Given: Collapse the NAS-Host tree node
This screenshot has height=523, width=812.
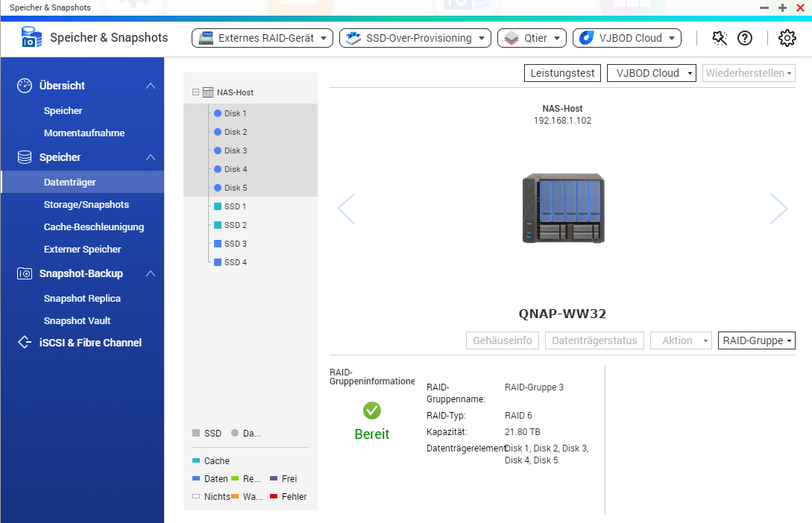Looking at the screenshot, I should pos(196,92).
